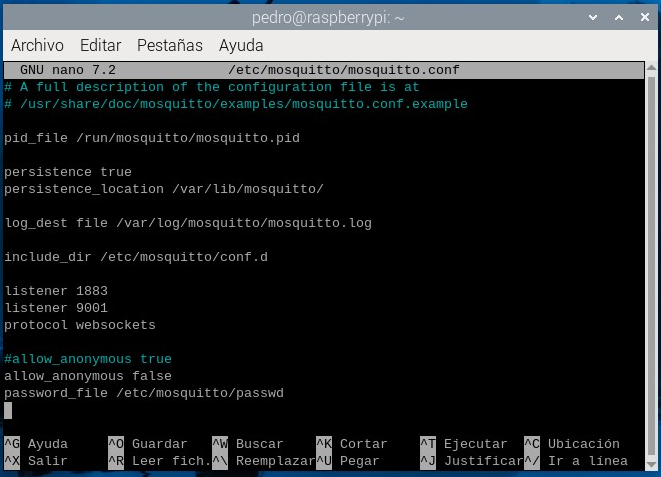Screen dimensions: 661x477
Task: Click the password_file /etc/mosquitto/passwd line
Action: tap(144, 393)
